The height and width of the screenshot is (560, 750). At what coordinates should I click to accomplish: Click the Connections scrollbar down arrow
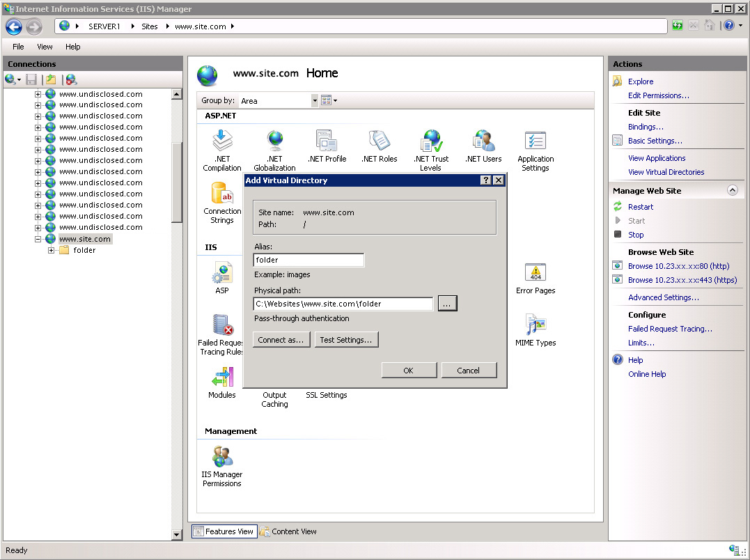[x=176, y=535]
